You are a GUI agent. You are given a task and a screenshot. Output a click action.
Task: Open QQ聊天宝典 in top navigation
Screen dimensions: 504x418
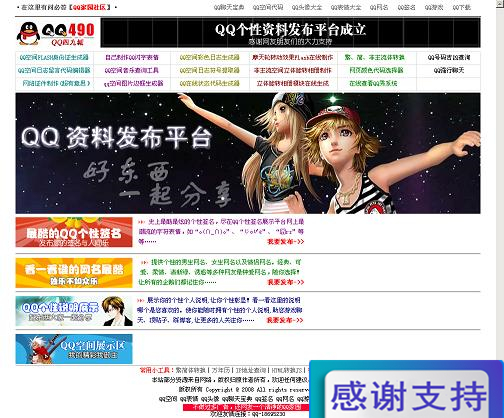(229, 7)
